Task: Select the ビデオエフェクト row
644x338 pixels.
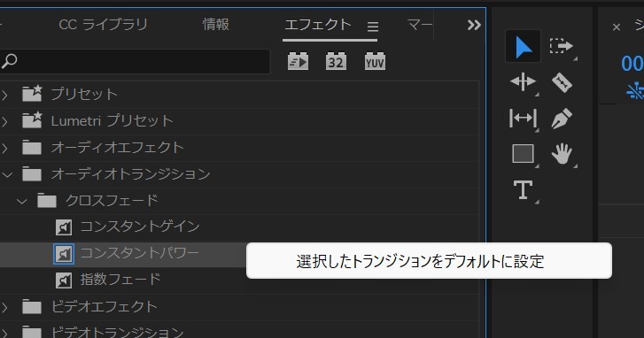Action: tap(239, 307)
